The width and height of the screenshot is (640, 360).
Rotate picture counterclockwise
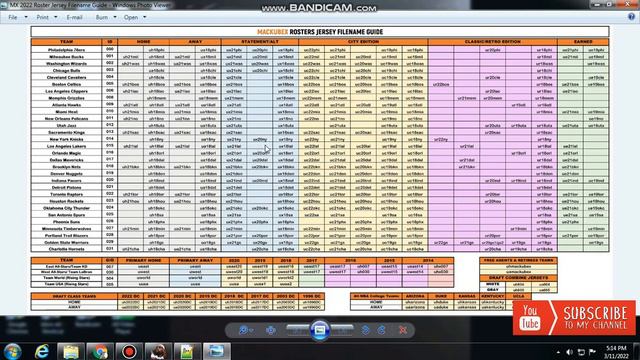click(x=366, y=330)
